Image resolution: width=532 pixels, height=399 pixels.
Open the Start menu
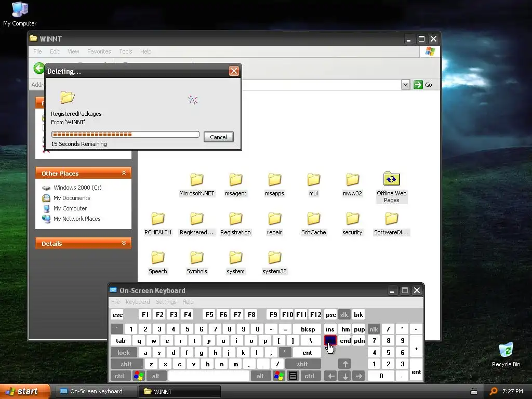click(x=25, y=392)
